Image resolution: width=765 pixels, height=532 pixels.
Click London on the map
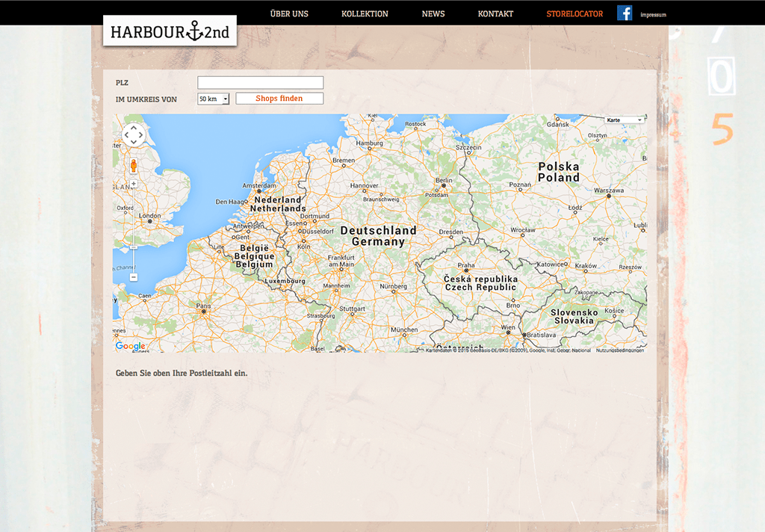(149, 216)
